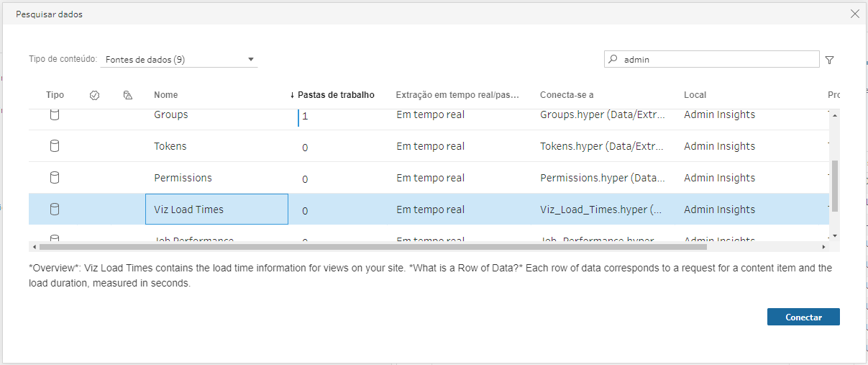Click the Local column header
The height and width of the screenshot is (365, 868).
[x=695, y=95]
